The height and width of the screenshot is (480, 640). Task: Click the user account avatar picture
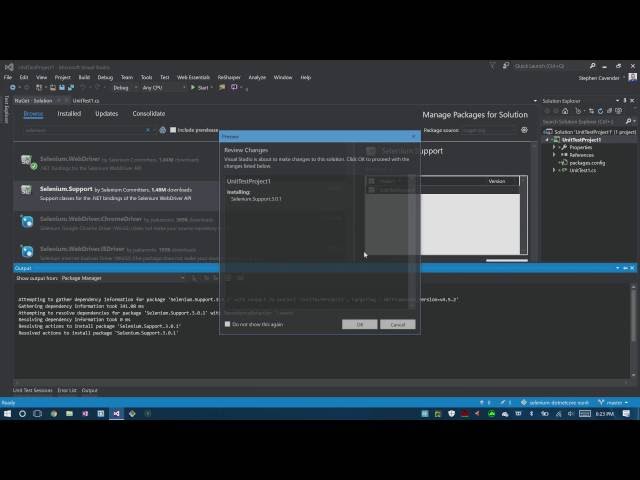point(633,77)
